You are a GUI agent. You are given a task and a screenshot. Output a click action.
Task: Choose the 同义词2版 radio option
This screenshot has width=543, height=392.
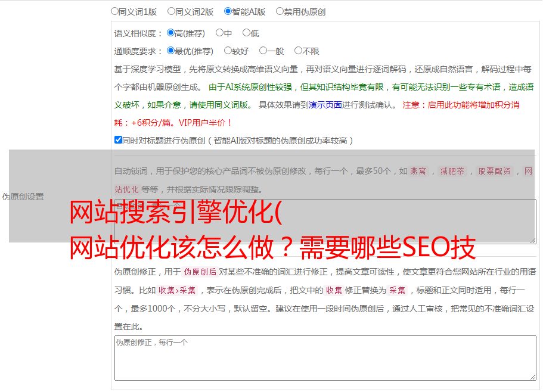[171, 11]
